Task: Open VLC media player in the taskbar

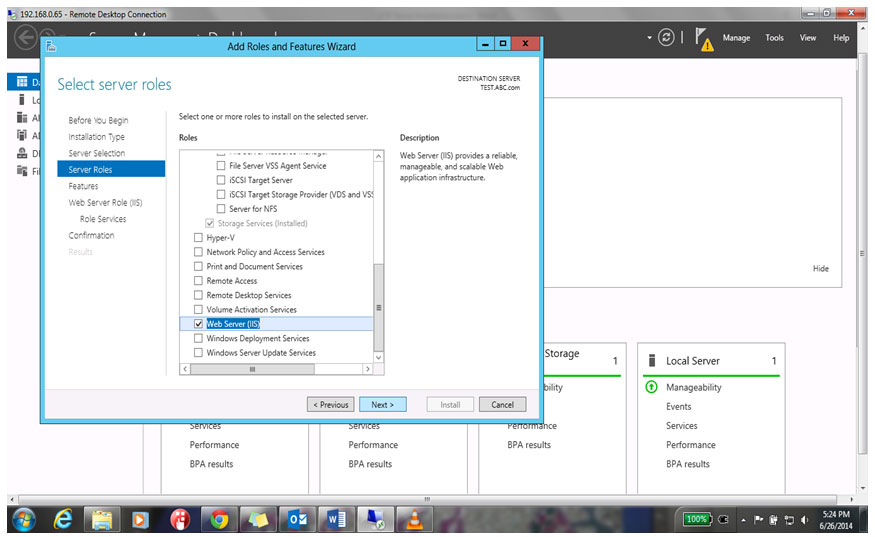Action: tap(414, 520)
